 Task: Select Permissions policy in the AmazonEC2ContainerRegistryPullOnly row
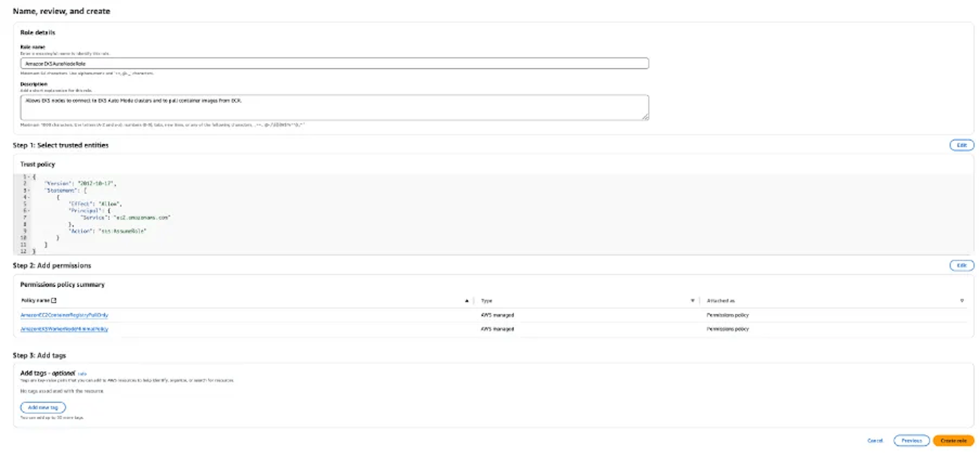tap(727, 315)
